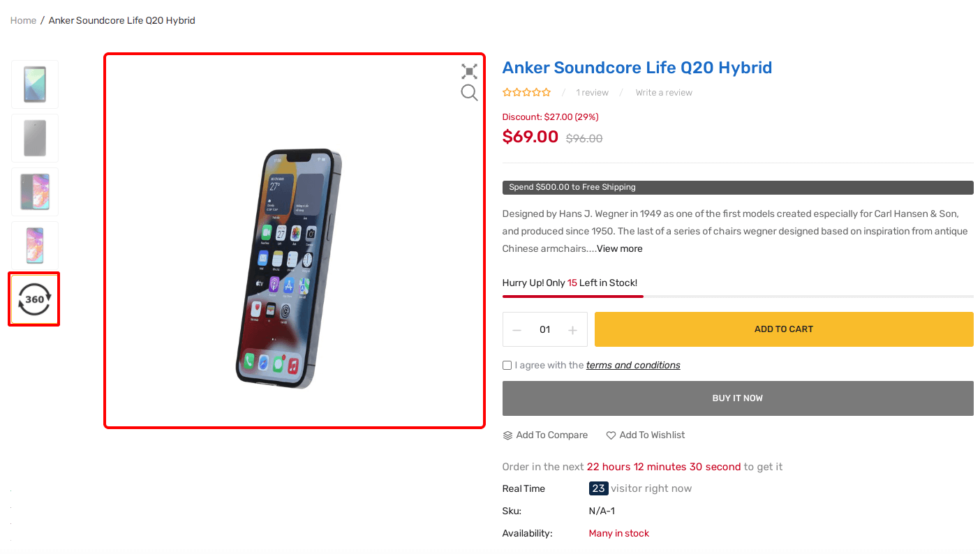This screenshot has height=554, width=980.
Task: Click the Add To Wishlist heart icon
Action: click(x=611, y=435)
